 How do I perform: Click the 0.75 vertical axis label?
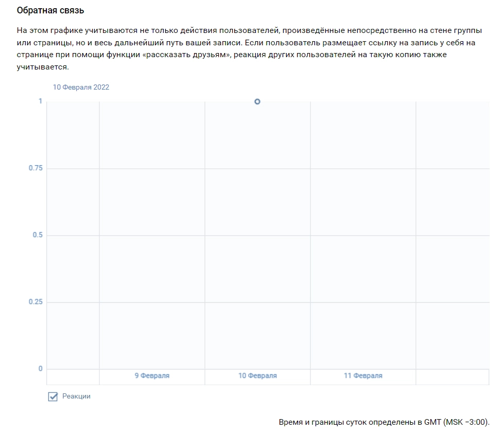tap(36, 168)
